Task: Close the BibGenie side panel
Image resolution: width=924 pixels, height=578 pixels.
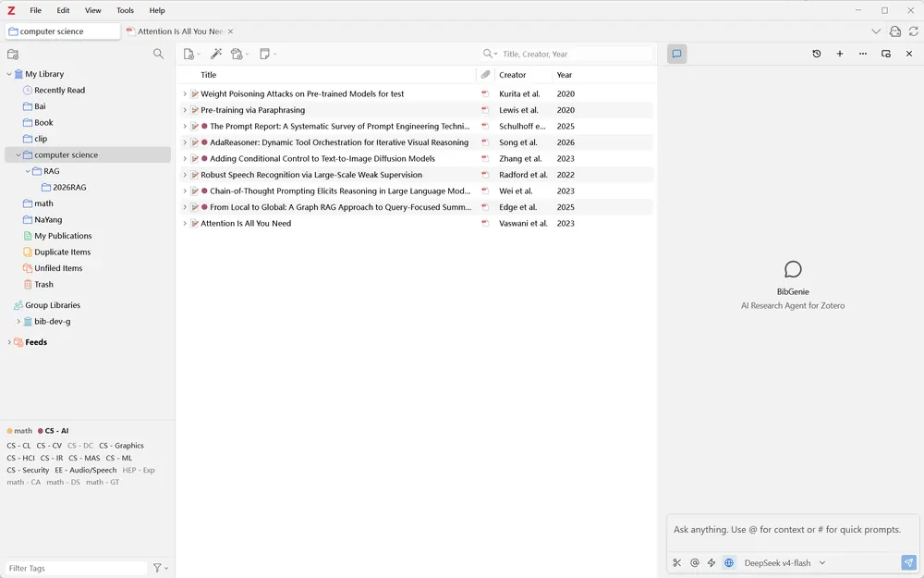Action: (908, 54)
